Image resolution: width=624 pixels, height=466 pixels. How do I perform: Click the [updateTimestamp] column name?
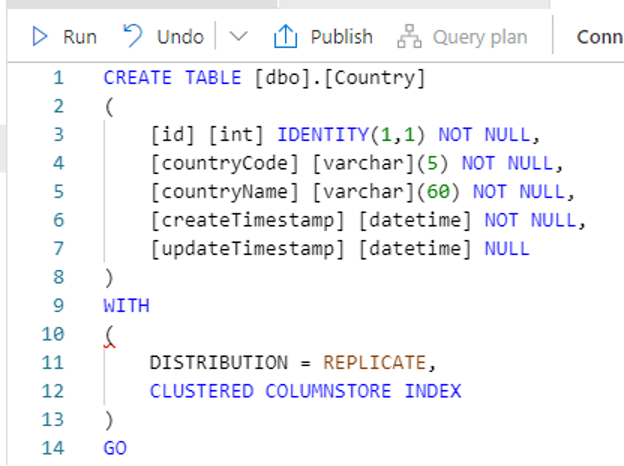pos(247,250)
